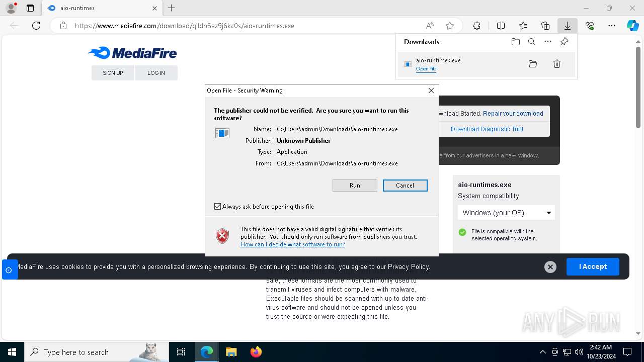Screen dimensions: 644x362
Task: Open Task View on taskbar
Action: pyautogui.click(x=181, y=352)
